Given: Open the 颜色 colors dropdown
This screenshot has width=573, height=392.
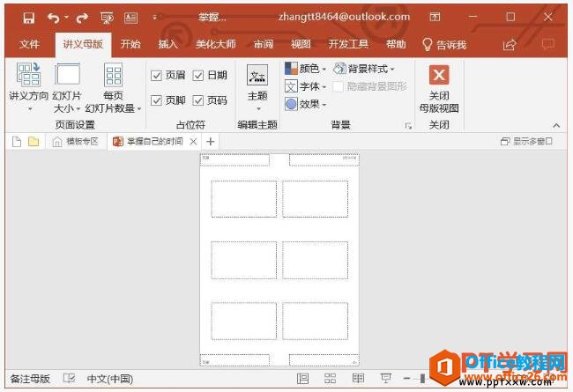Looking at the screenshot, I should 306,69.
